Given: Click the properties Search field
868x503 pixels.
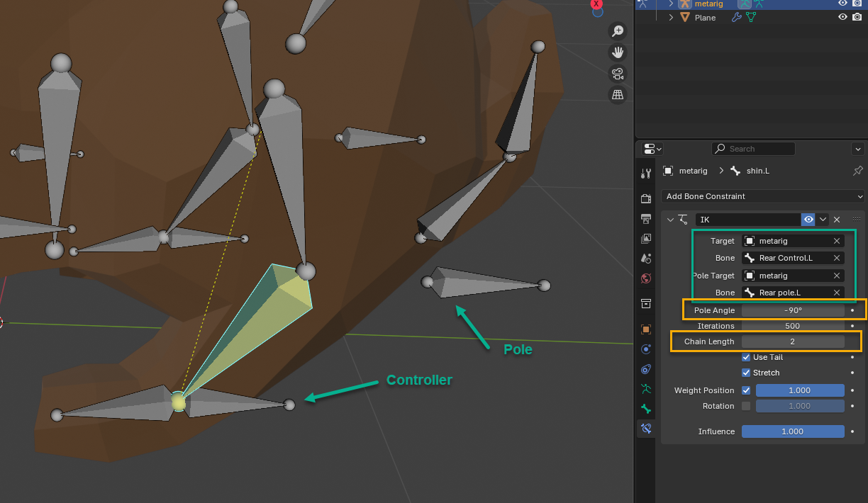Looking at the screenshot, I should (753, 149).
